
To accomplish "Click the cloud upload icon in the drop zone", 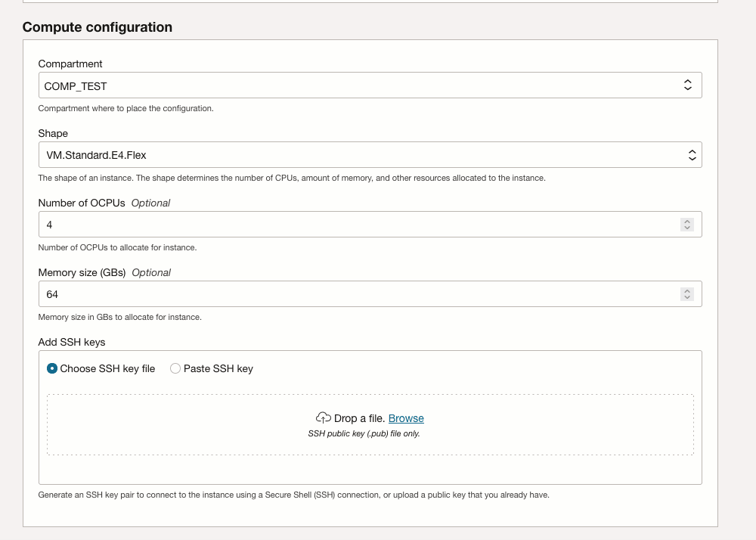I will point(323,417).
